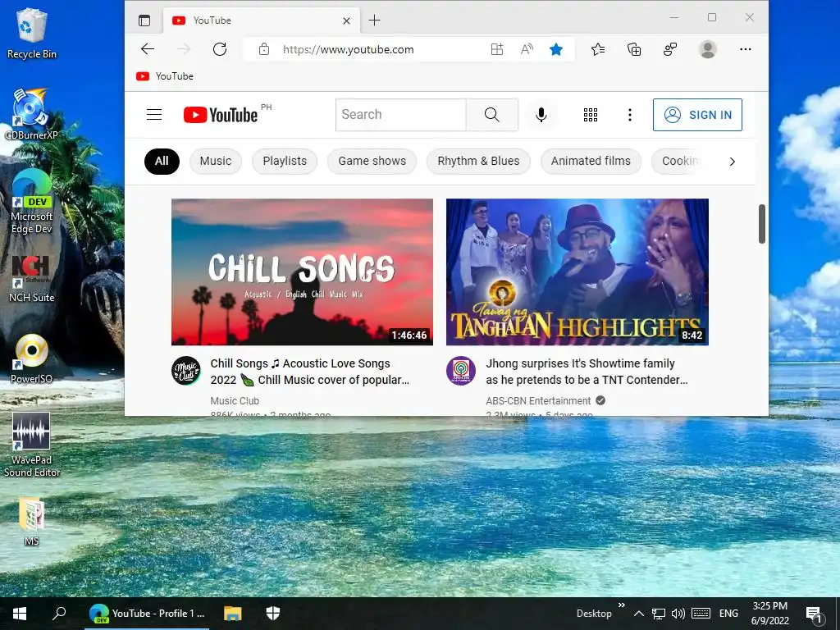Open the Edge profile avatar
This screenshot has width=840, height=630.
(x=708, y=49)
